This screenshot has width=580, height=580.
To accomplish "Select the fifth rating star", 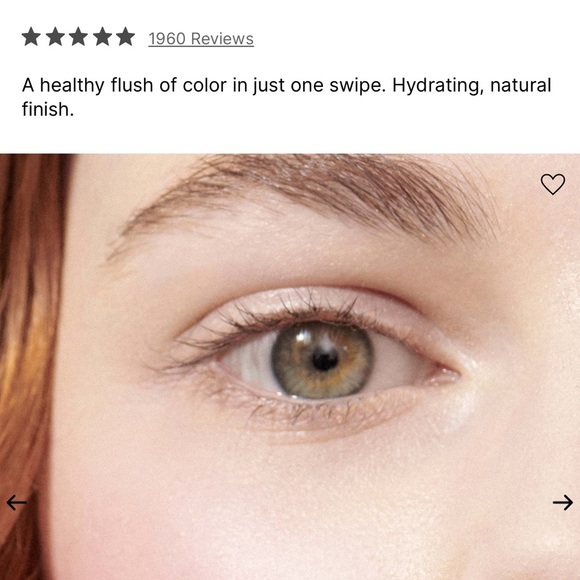I will coord(126,37).
